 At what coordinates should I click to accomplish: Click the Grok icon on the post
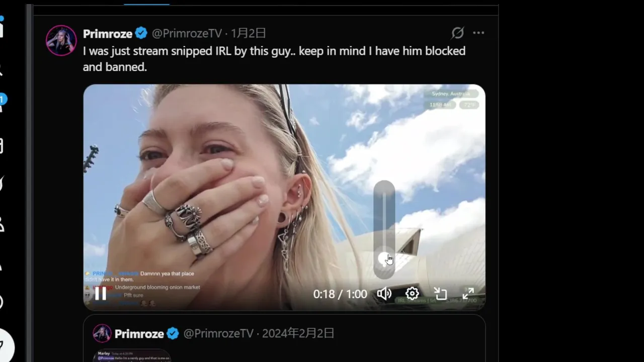click(x=457, y=33)
